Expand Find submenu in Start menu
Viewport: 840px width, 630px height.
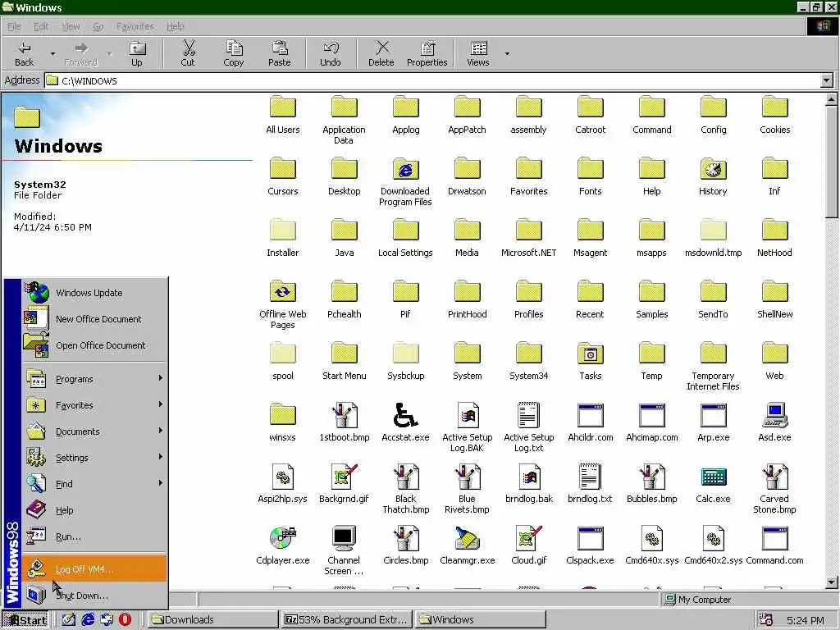95,484
